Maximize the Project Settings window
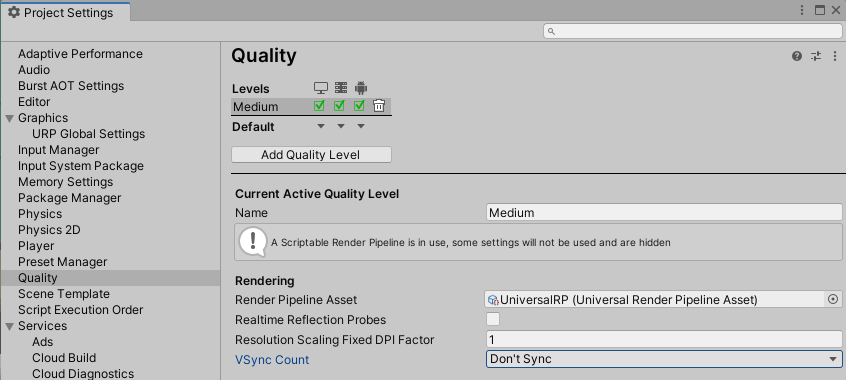Screen dimensions: 846x380 pyautogui.click(x=820, y=10)
